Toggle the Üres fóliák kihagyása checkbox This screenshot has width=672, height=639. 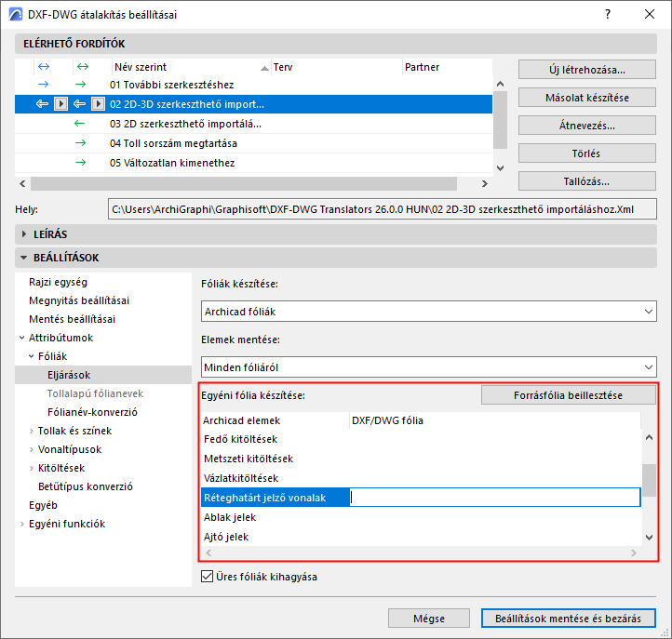coord(207,577)
